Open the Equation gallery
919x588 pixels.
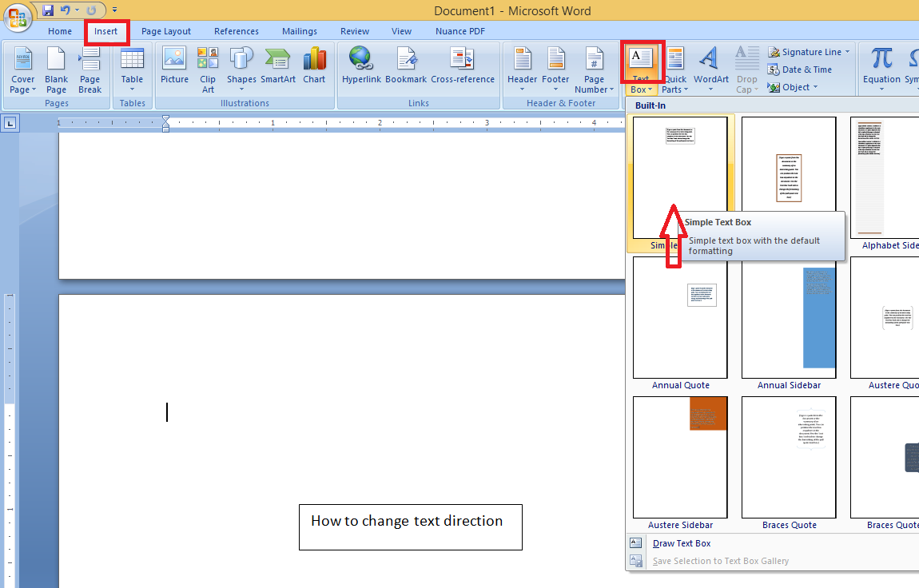(x=881, y=70)
